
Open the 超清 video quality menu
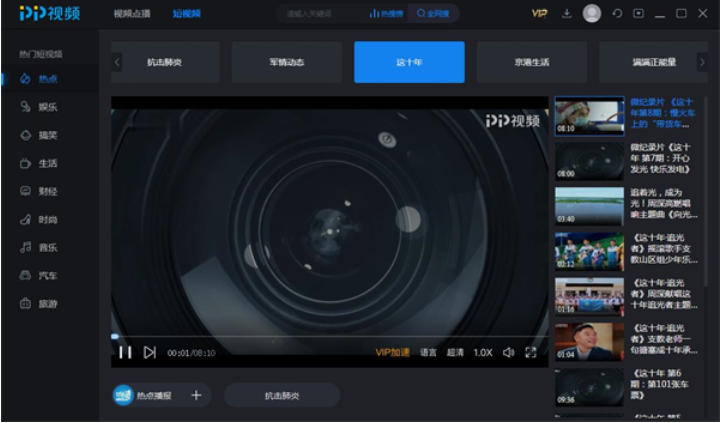click(455, 353)
